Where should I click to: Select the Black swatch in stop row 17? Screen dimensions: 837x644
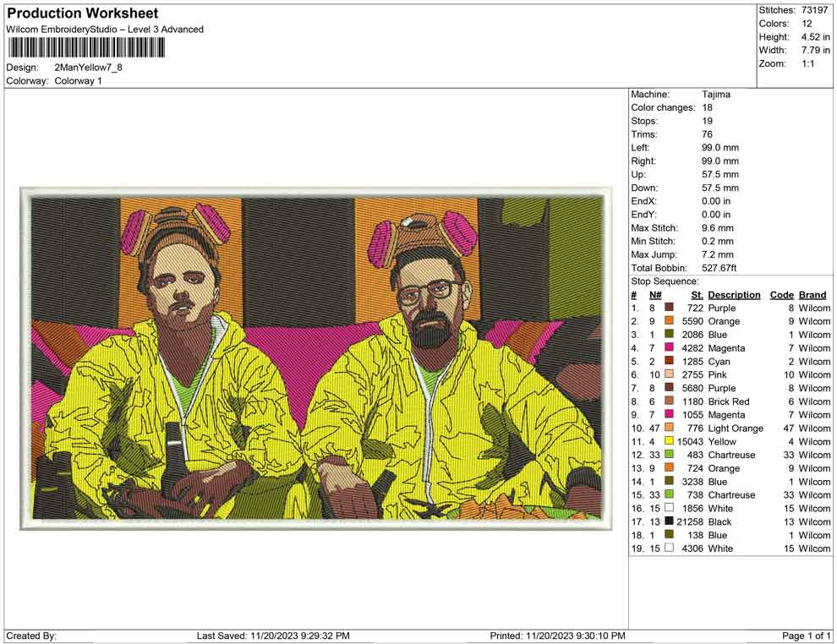[669, 521]
